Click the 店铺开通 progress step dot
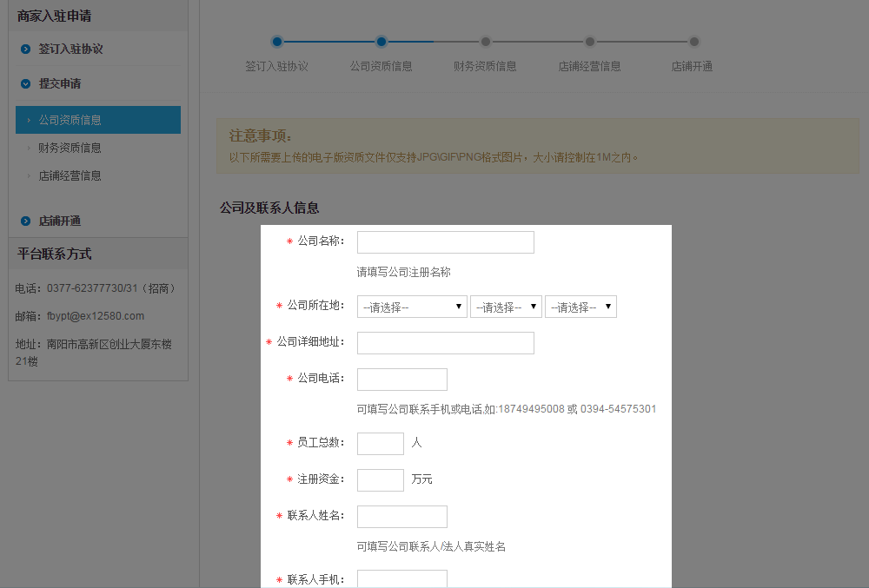 pos(693,41)
